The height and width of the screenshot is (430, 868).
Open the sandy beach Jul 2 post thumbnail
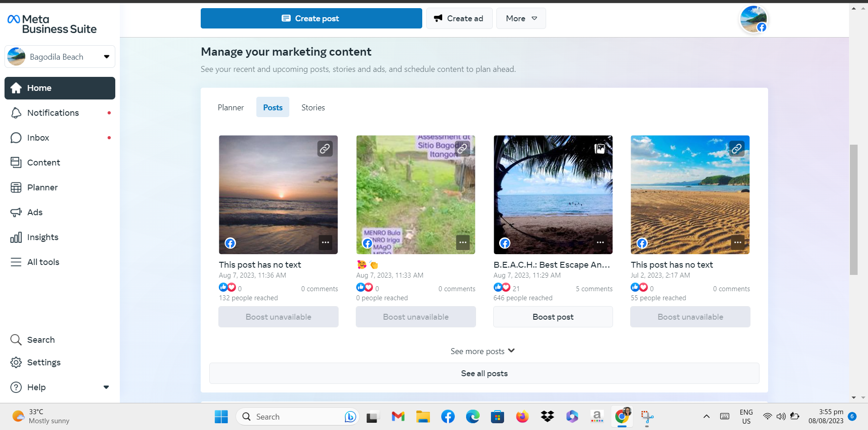[x=690, y=195]
